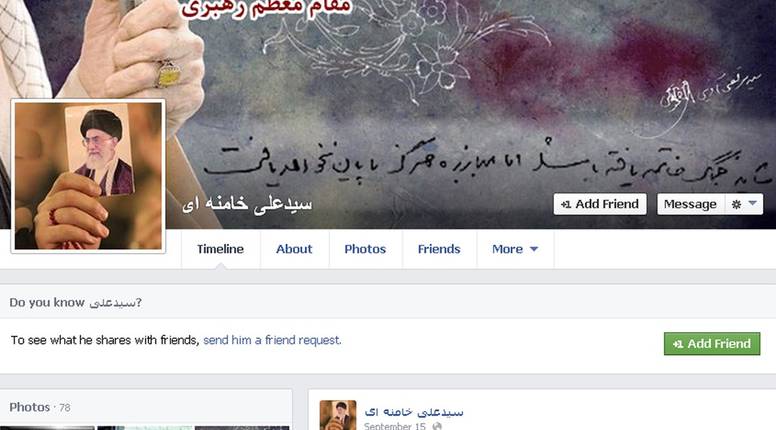776x430 pixels.
Task: Click the gear settings icon beside Message
Action: pos(736,204)
